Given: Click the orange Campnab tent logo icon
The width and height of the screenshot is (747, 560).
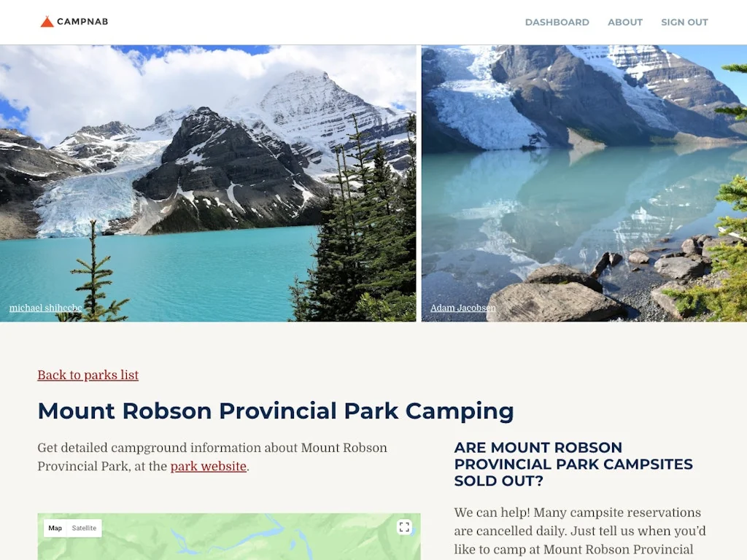Looking at the screenshot, I should point(47,21).
